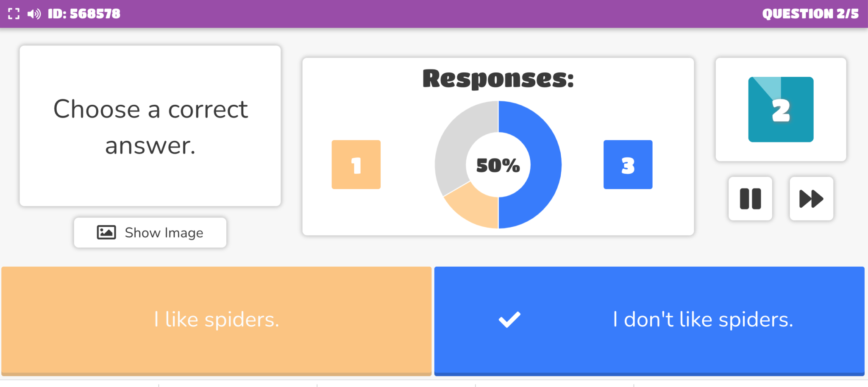The height and width of the screenshot is (387, 868).
Task: Click the blue segment of donut chart
Action: pyautogui.click(x=545, y=164)
